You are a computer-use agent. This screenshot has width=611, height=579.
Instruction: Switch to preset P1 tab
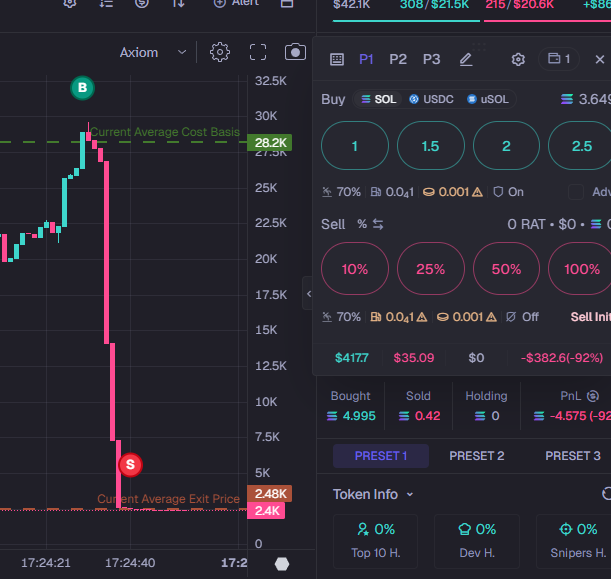point(366,60)
